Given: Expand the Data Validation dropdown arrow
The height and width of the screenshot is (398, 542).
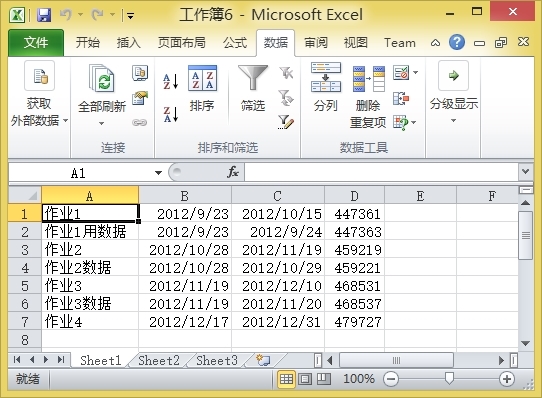Looking at the screenshot, I should click(416, 73).
